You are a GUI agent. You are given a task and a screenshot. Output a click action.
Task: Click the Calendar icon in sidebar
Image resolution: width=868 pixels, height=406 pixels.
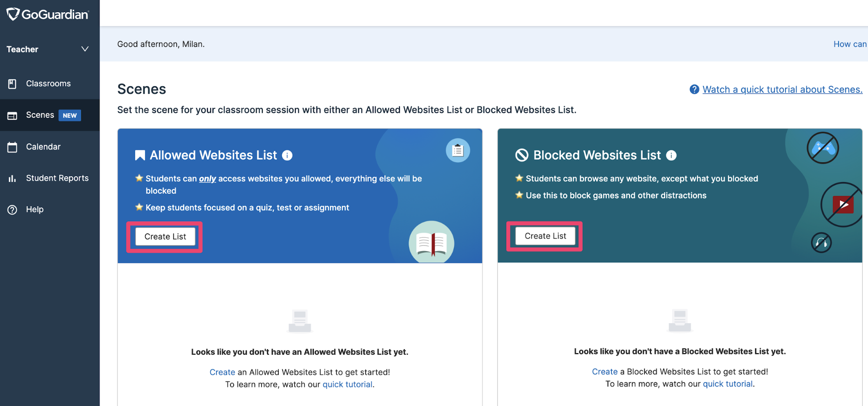click(x=12, y=147)
